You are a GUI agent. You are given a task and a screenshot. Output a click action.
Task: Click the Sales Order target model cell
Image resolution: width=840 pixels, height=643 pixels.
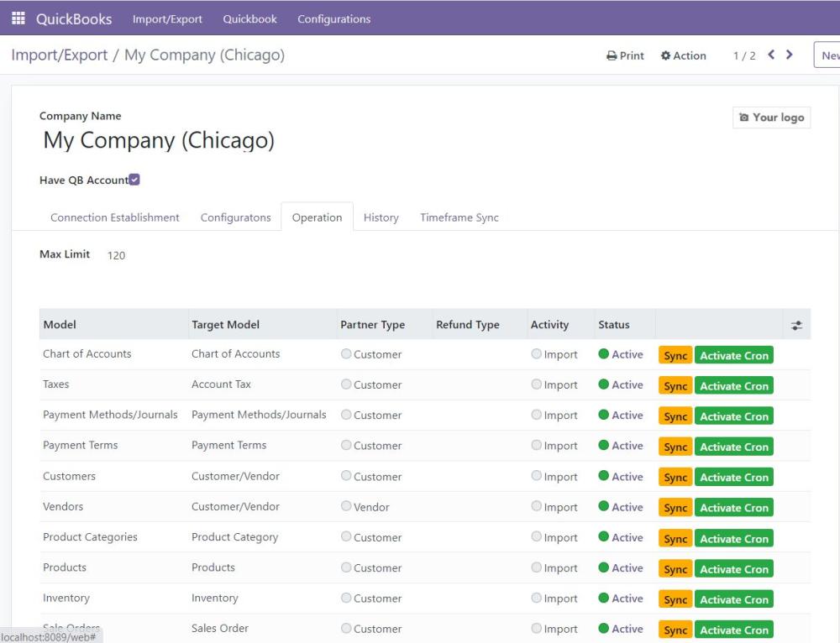[x=220, y=628]
